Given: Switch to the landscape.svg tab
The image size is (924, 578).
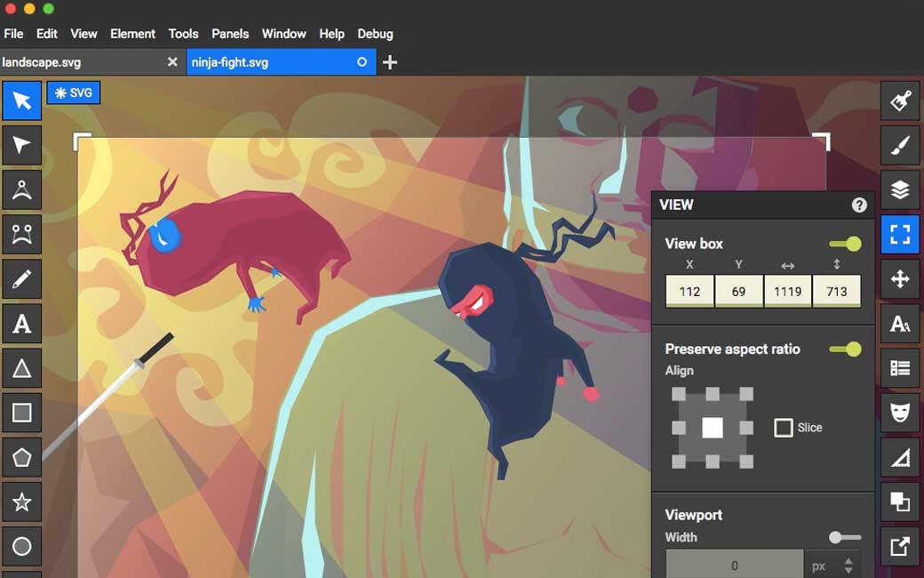Looking at the screenshot, I should pyautogui.click(x=80, y=62).
